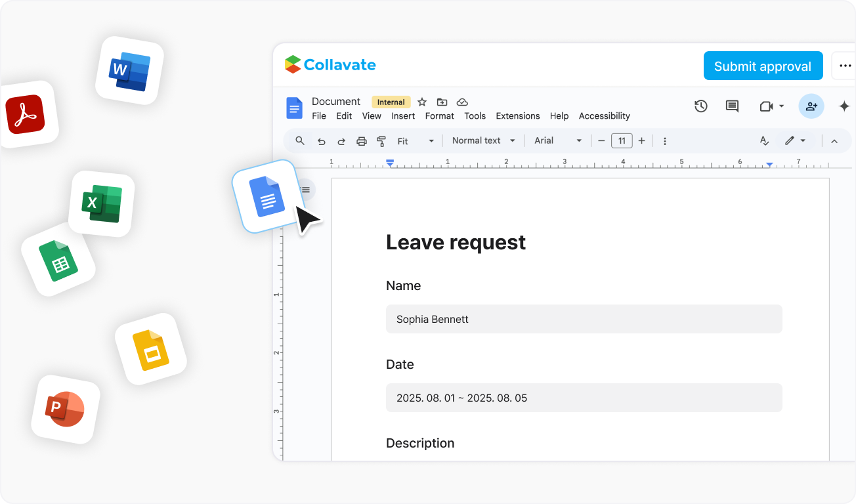Open the Edit menu
This screenshot has width=856, height=504.
point(344,116)
